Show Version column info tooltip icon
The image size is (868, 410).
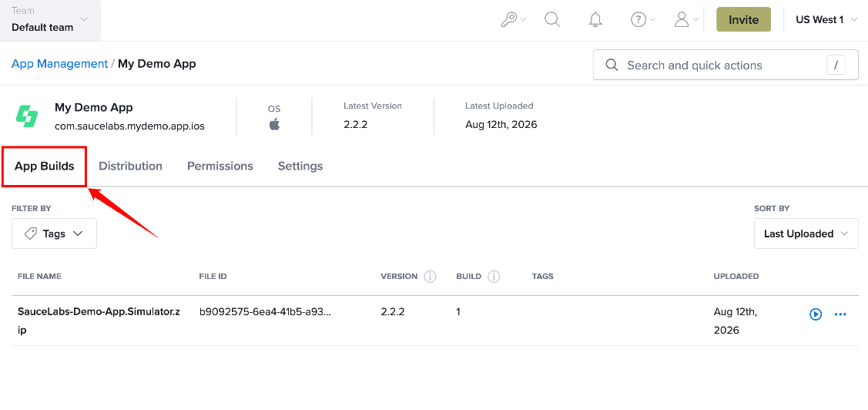point(430,277)
